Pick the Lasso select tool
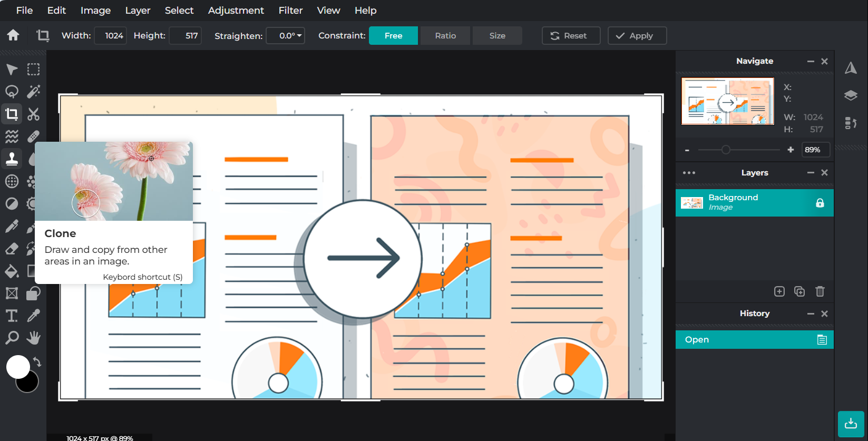This screenshot has width=868, height=441. tap(12, 92)
